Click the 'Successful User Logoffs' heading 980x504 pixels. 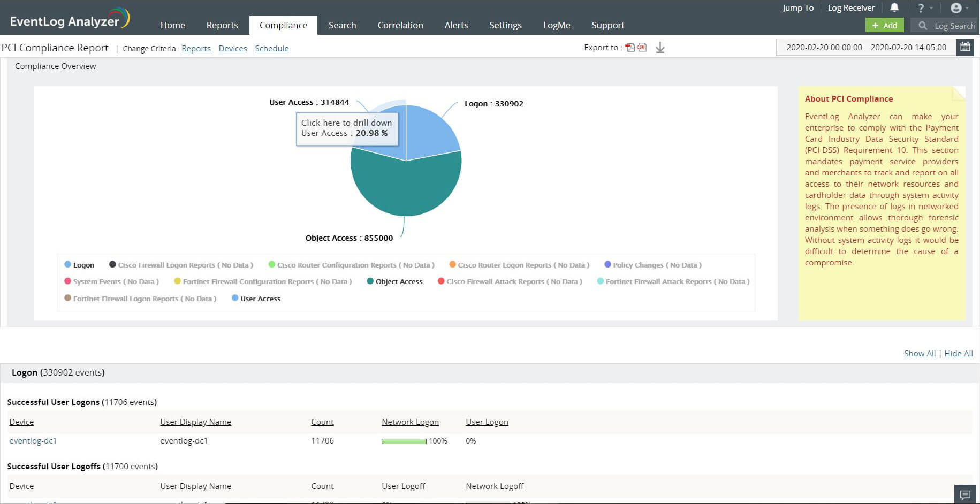click(x=54, y=467)
